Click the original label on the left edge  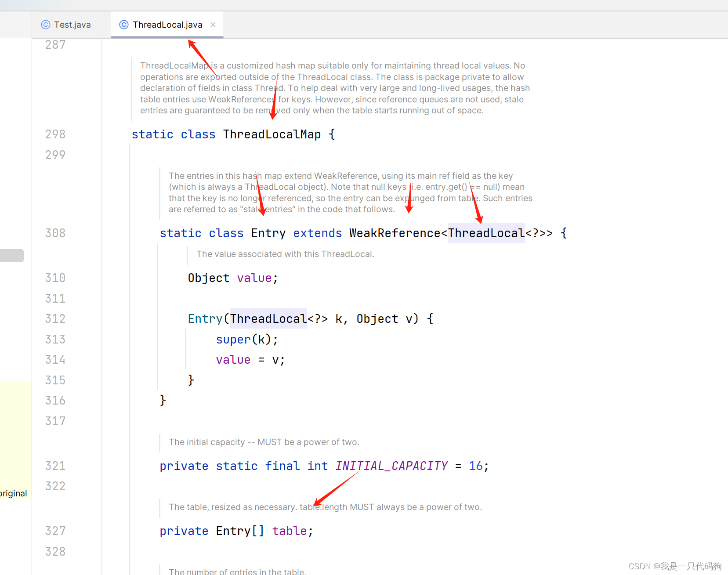point(13,493)
